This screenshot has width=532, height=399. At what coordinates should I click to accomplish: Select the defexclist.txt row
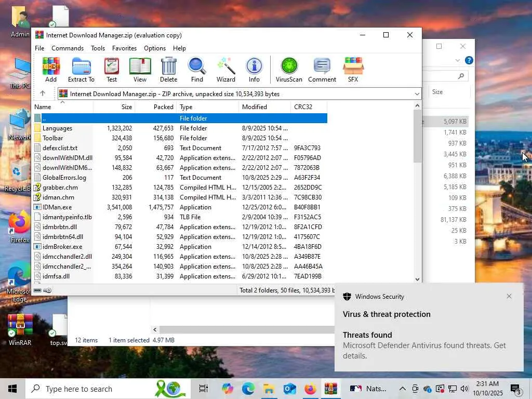click(x=180, y=148)
